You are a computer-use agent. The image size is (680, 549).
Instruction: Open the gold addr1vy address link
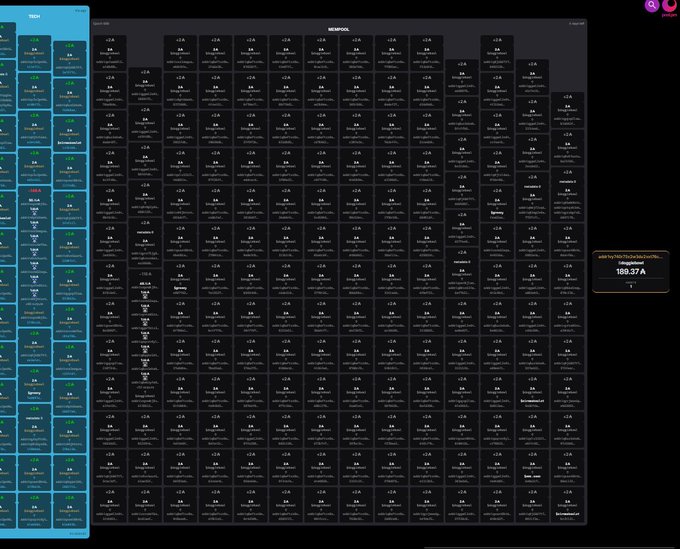pos(630,257)
